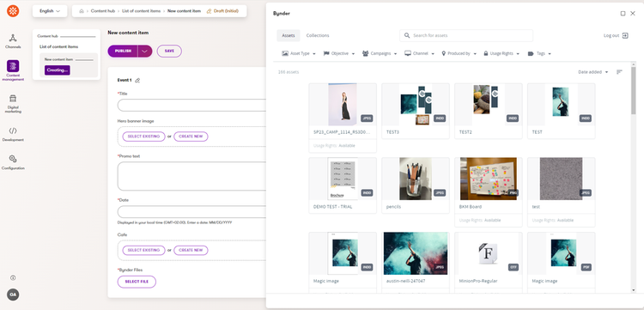This screenshot has width=644, height=310.
Task: Click the Title input field
Action: coord(191,105)
